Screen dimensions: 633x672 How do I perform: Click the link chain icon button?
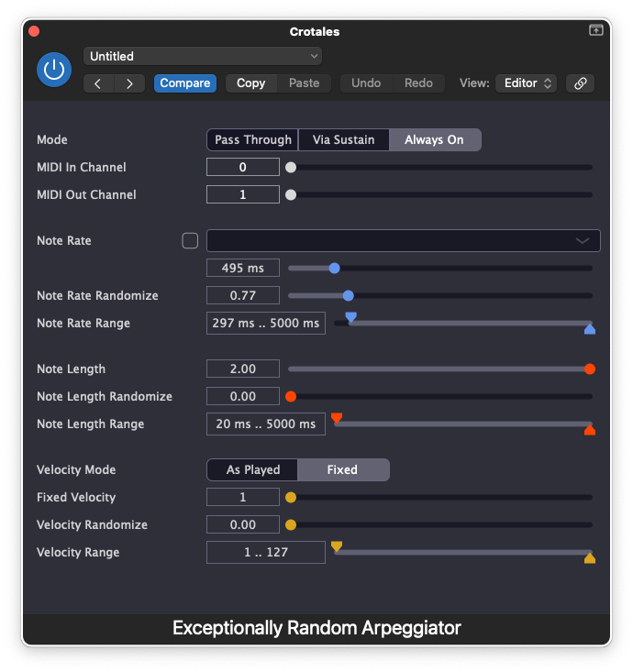[580, 83]
